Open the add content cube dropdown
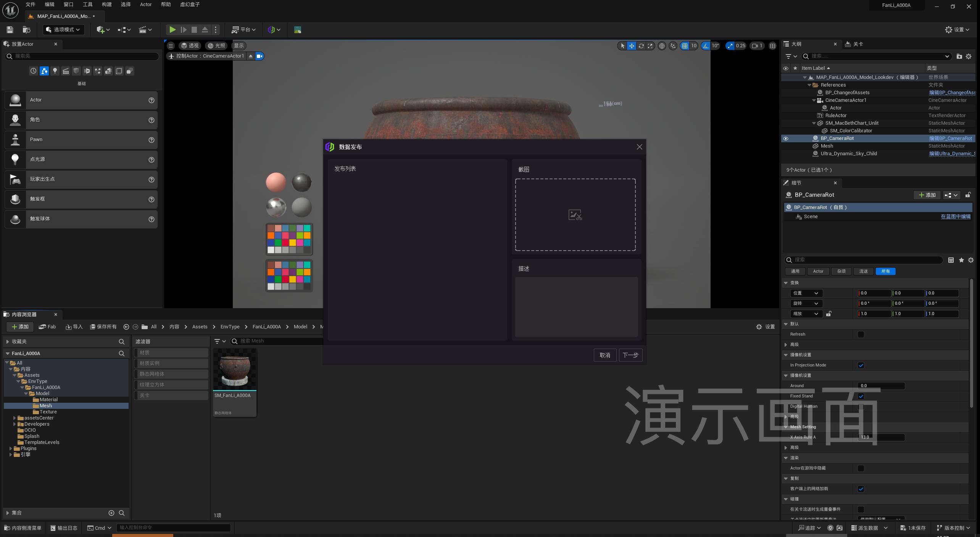 103,30
